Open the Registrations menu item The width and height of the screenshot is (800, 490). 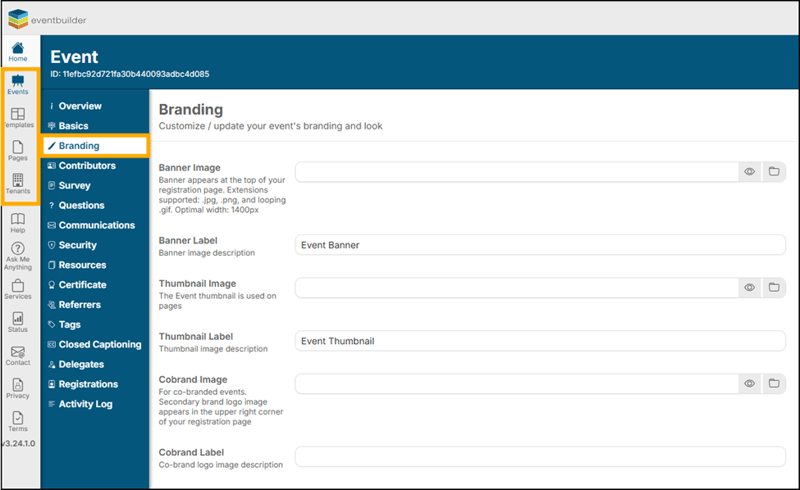88,384
